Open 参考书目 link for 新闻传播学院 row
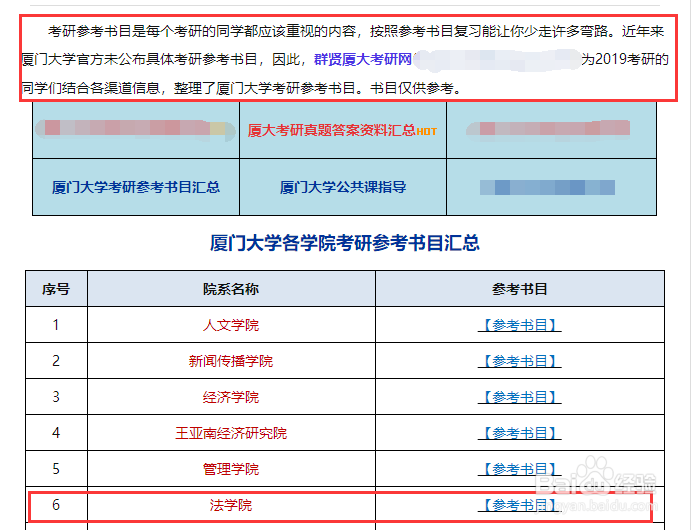This screenshot has height=530, width=697. [x=520, y=361]
